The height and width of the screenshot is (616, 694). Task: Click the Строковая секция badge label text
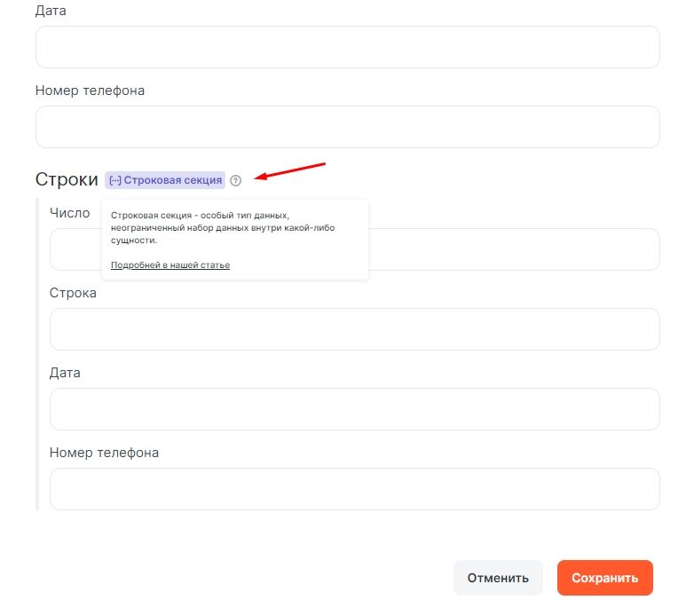coord(172,180)
